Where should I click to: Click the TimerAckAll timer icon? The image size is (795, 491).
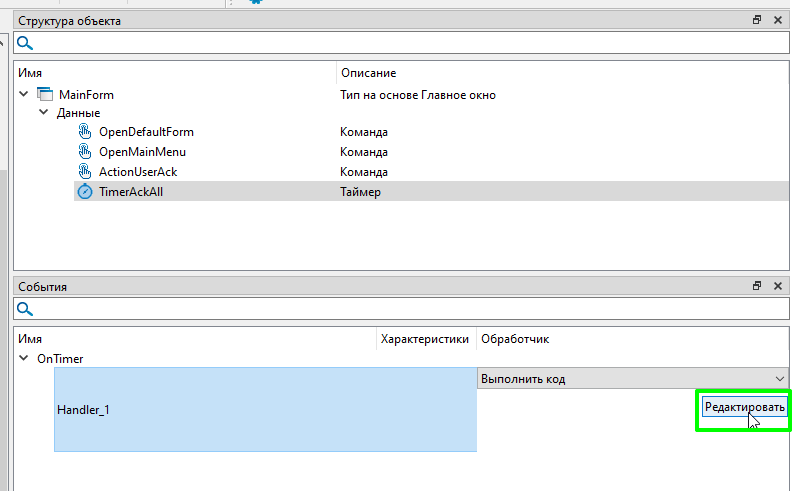tap(84, 191)
